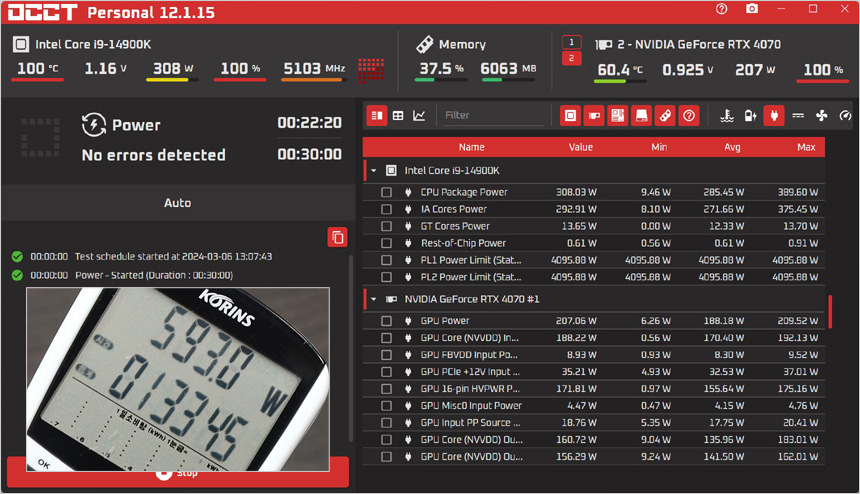
Task: Toggle motherboard sensors filter icon
Action: pyautogui.click(x=618, y=116)
